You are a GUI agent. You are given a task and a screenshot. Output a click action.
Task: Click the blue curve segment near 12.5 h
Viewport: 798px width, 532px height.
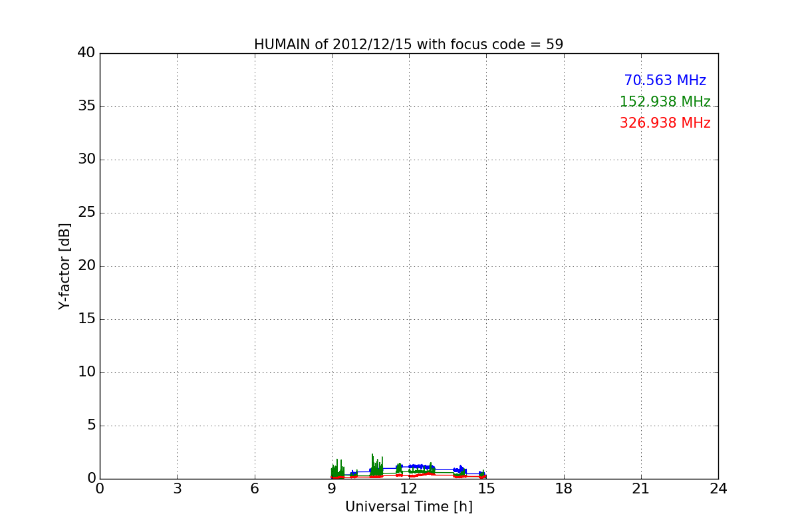tap(422, 467)
